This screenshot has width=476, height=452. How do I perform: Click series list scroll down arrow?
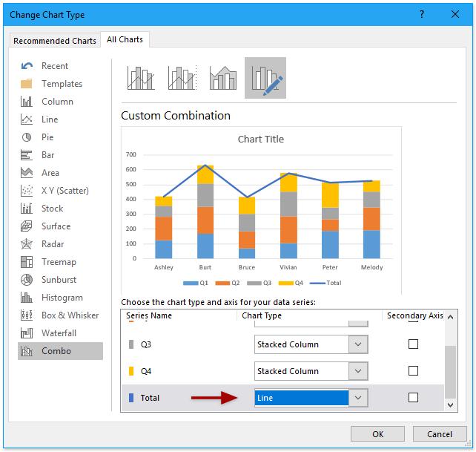pos(451,405)
